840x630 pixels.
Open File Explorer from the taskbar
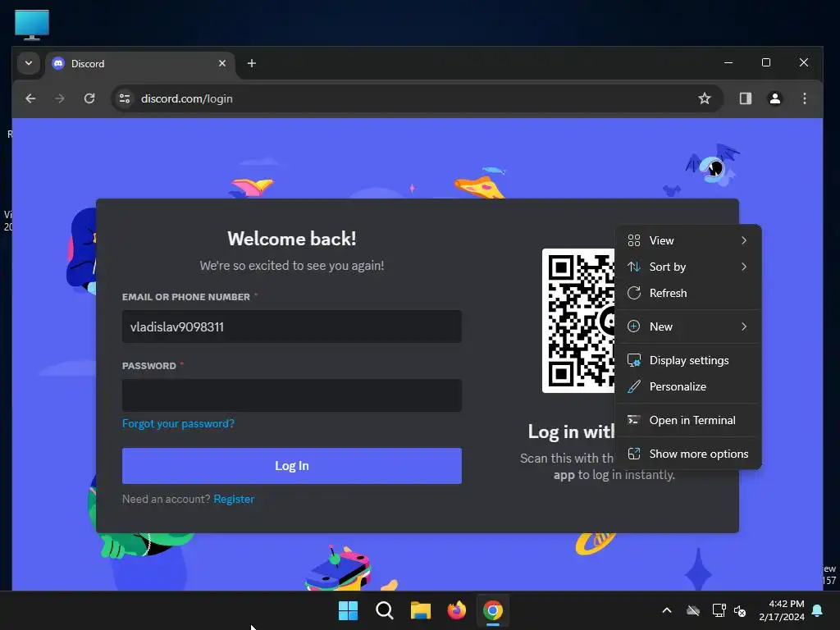point(421,610)
